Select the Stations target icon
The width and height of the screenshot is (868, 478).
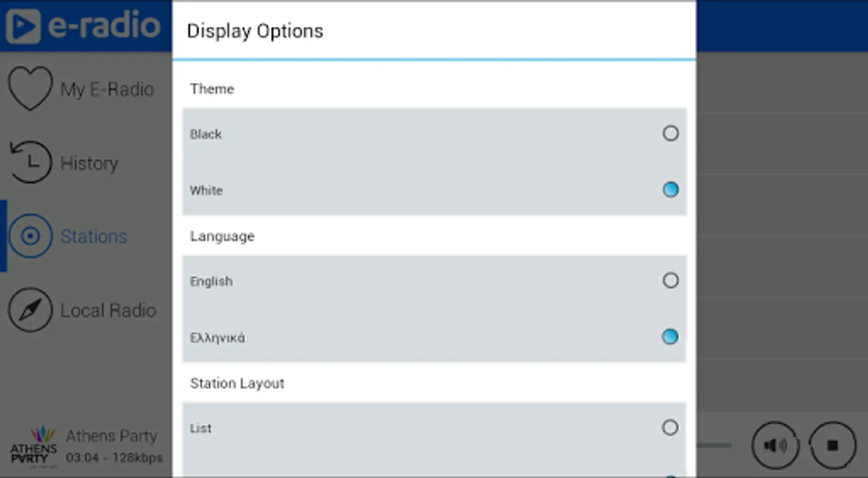coord(30,236)
